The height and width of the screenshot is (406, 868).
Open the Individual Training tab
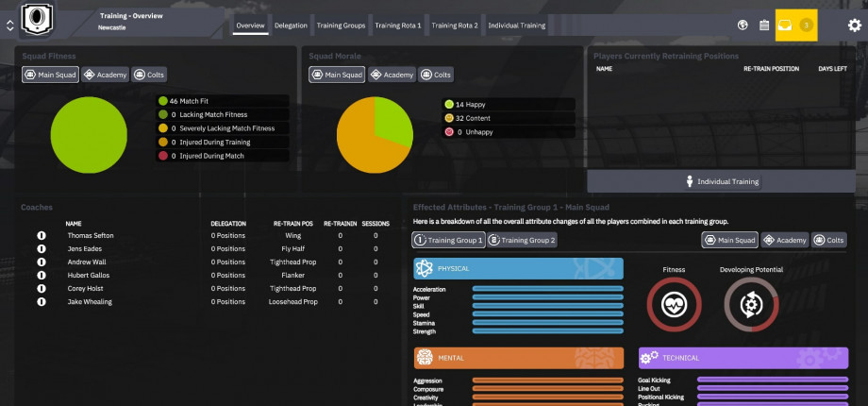pos(516,25)
